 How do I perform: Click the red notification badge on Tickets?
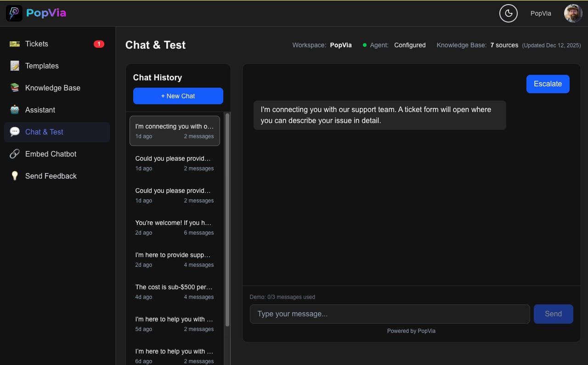coord(99,44)
